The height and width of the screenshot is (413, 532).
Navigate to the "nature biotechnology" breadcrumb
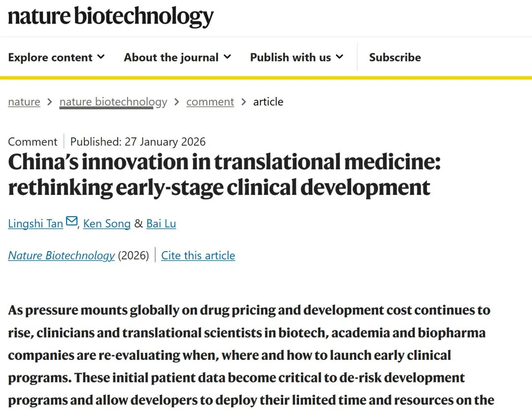(113, 102)
